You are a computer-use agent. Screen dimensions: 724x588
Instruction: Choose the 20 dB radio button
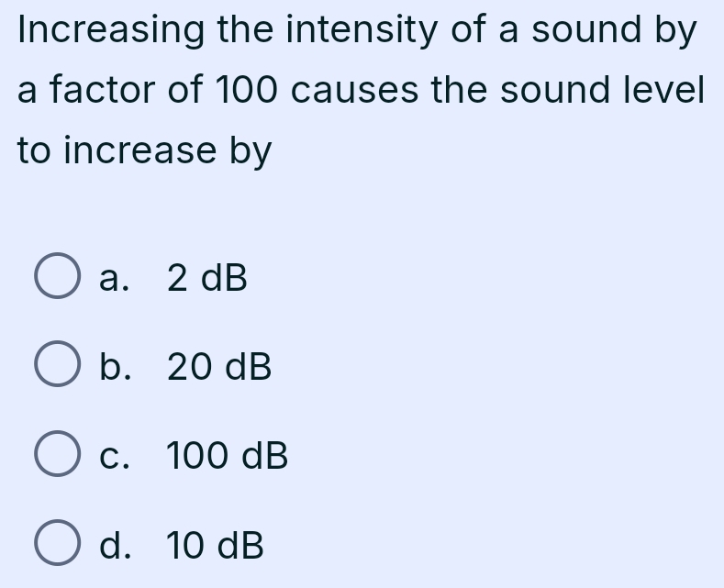[x=57, y=367]
